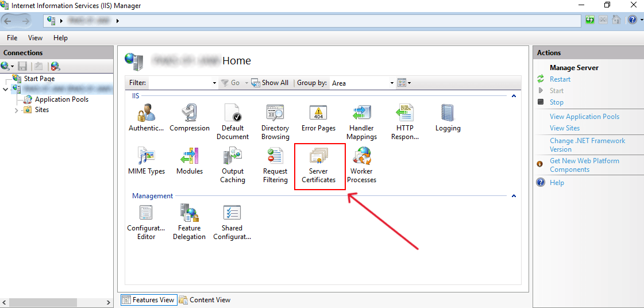Click the Delete Connection icon in Connections toolbar
The image size is (644, 308).
click(55, 66)
